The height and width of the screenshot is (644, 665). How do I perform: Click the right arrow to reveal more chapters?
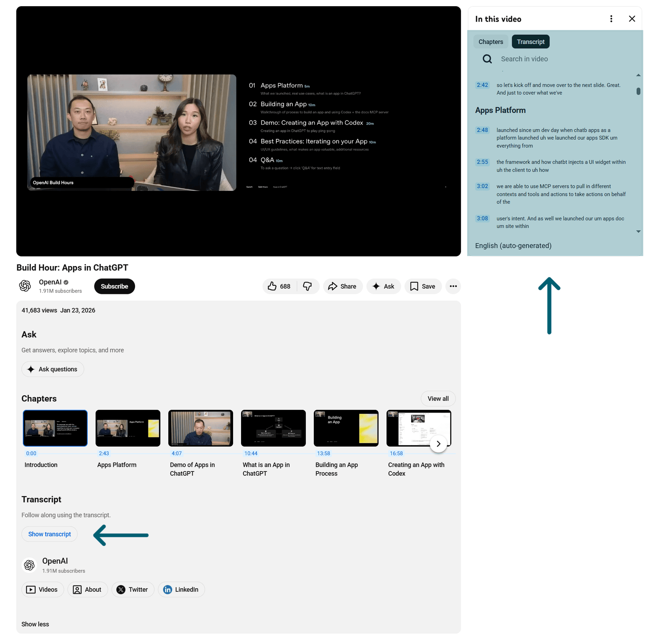[x=438, y=444]
